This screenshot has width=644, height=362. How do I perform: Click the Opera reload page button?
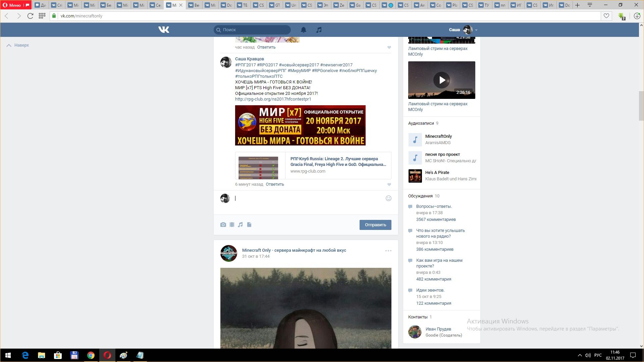coord(30,16)
